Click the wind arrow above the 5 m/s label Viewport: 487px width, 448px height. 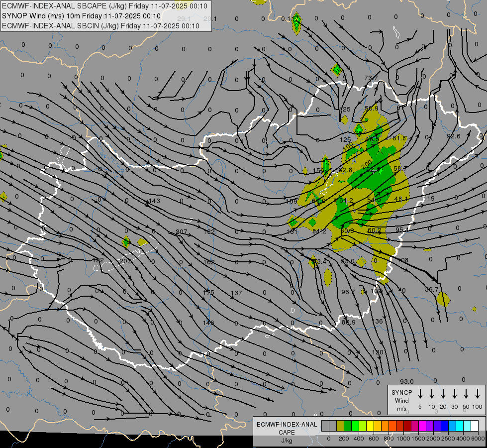pos(420,394)
